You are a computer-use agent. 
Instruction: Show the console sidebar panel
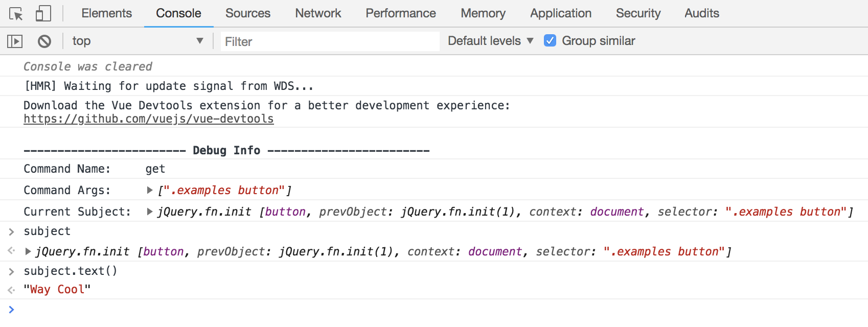pyautogui.click(x=15, y=41)
